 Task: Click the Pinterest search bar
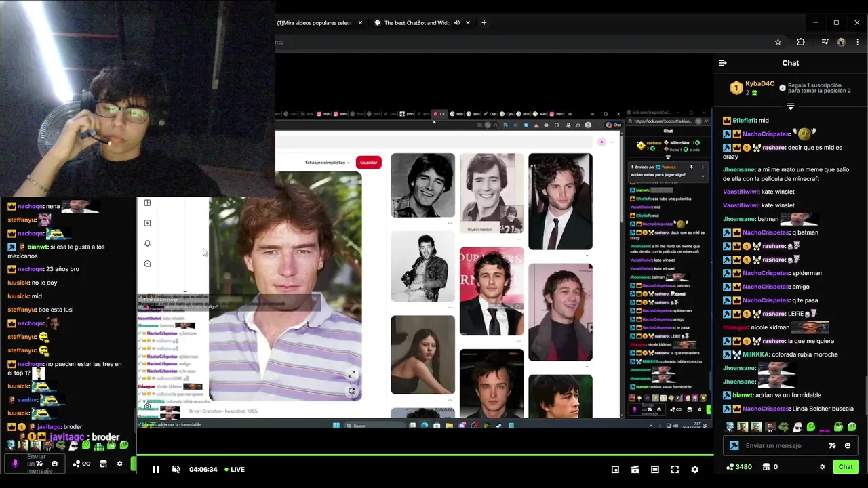[434, 142]
